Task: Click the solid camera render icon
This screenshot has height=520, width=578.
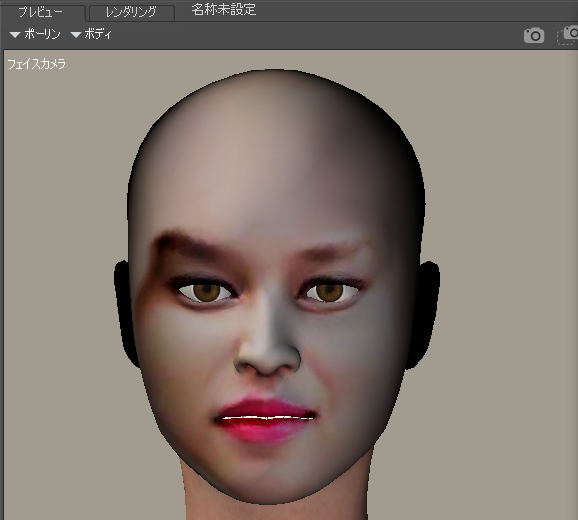Action: [534, 36]
